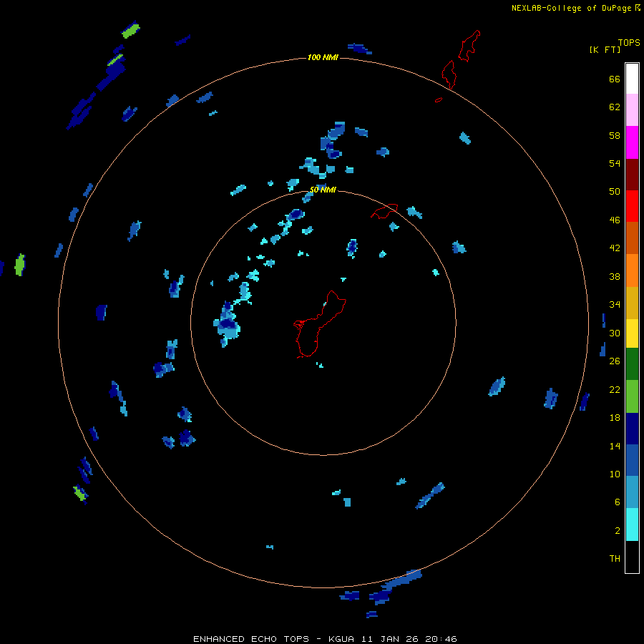Image resolution: width=644 pixels, height=644 pixels.
Task: Select the dark green legend swatch
Action: (632, 364)
